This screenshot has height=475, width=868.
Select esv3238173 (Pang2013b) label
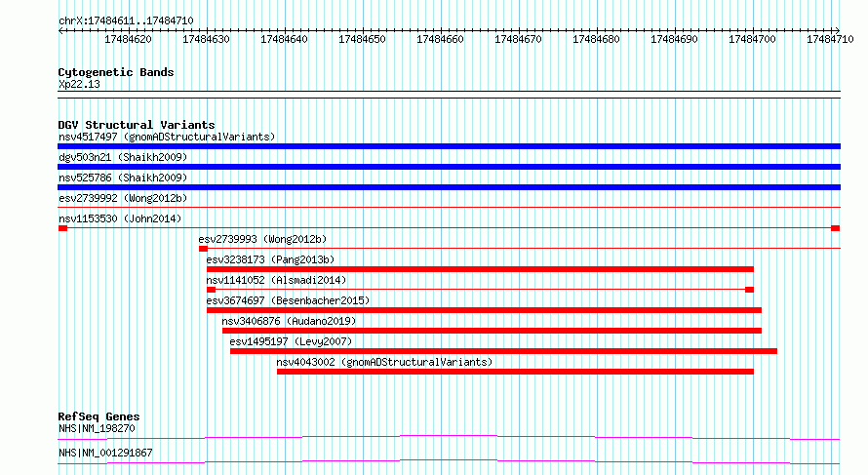click(271, 259)
